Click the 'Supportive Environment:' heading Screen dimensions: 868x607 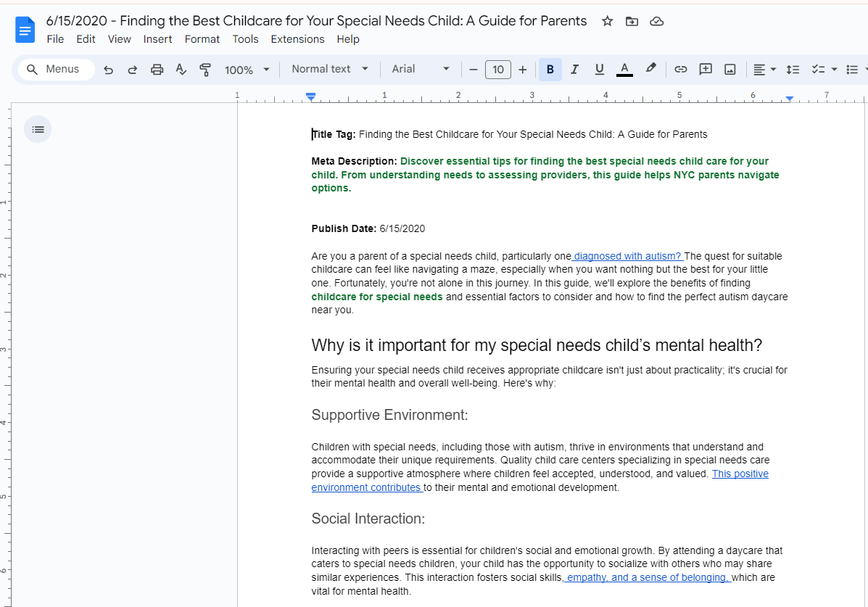(389, 415)
